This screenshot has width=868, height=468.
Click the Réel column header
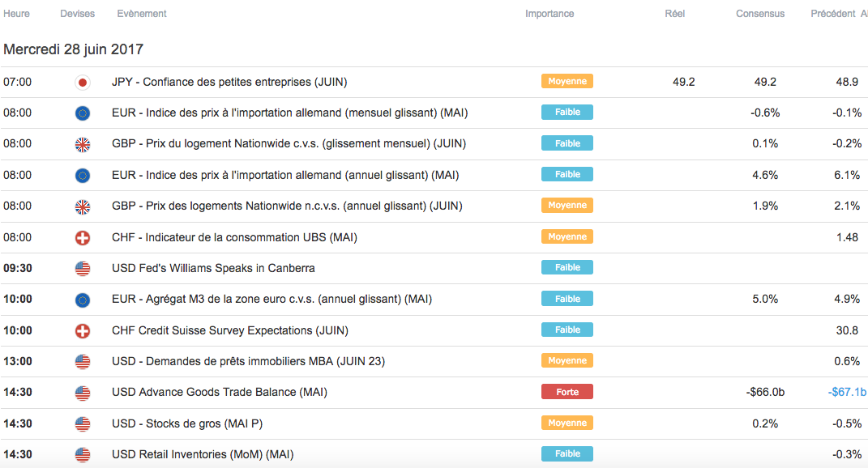[674, 14]
